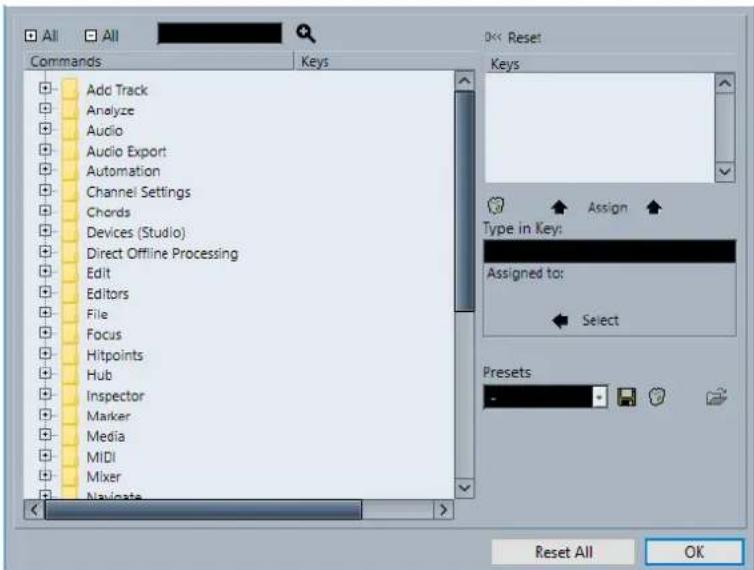Select the Focus tree row text
754x570 pixels.
[x=104, y=334]
